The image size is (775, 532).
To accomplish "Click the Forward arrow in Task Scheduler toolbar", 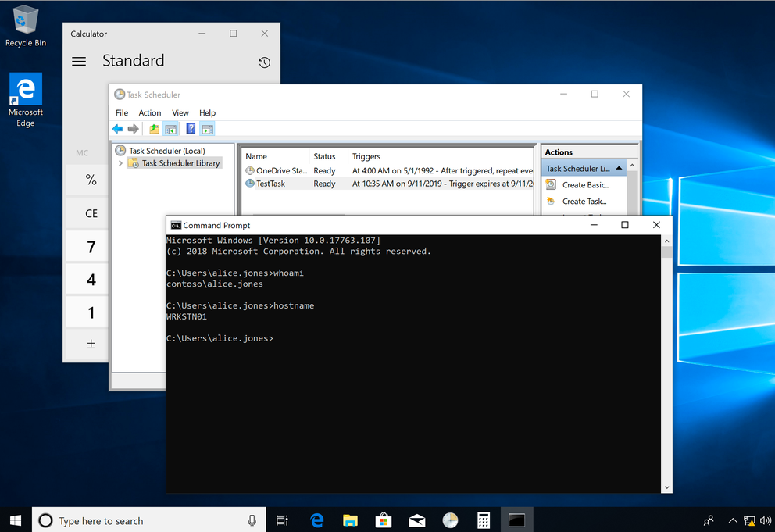I will [133, 128].
